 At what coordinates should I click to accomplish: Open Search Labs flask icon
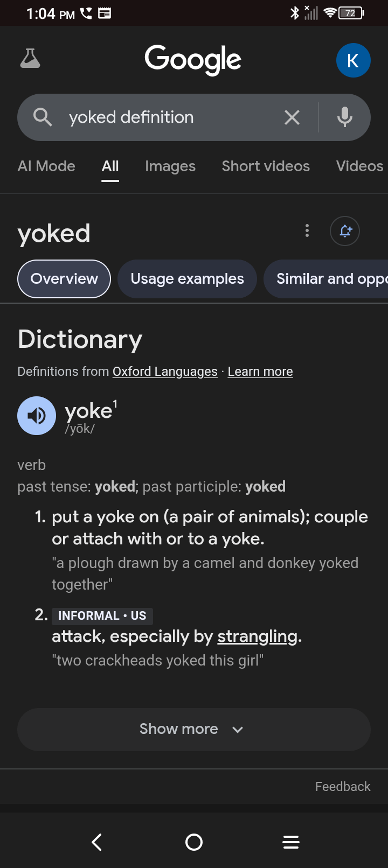tap(30, 59)
